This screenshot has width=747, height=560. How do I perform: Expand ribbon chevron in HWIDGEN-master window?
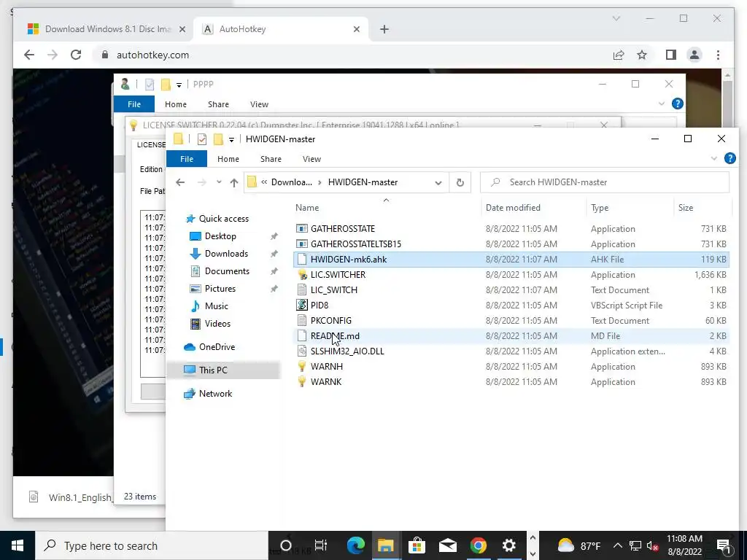tap(713, 158)
